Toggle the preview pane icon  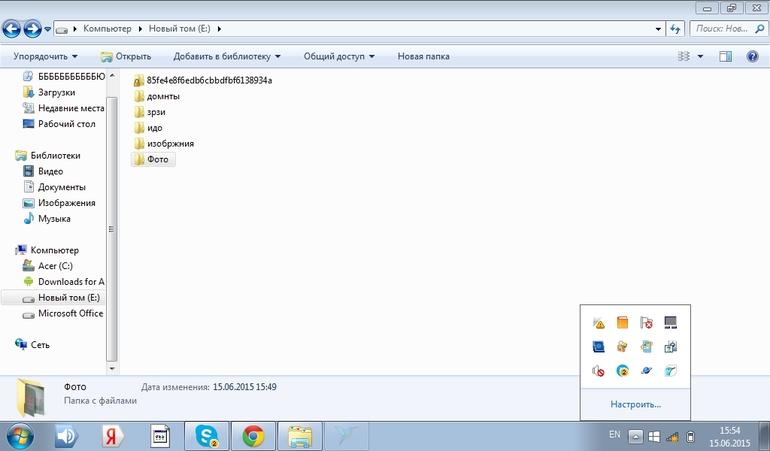point(726,57)
